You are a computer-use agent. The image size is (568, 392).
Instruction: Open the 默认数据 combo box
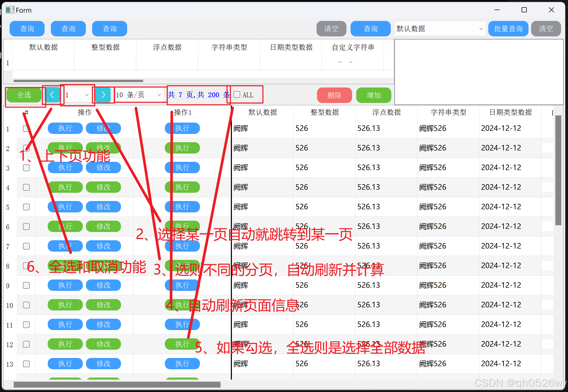click(440, 29)
